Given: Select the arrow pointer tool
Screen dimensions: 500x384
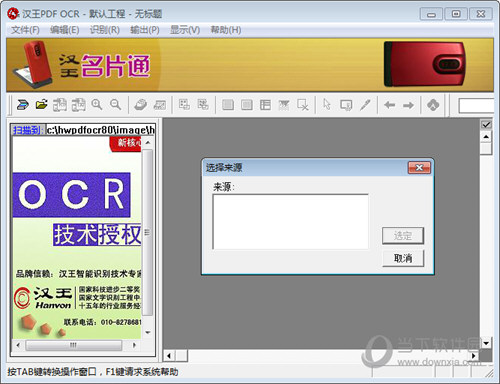Looking at the screenshot, I should tap(327, 105).
